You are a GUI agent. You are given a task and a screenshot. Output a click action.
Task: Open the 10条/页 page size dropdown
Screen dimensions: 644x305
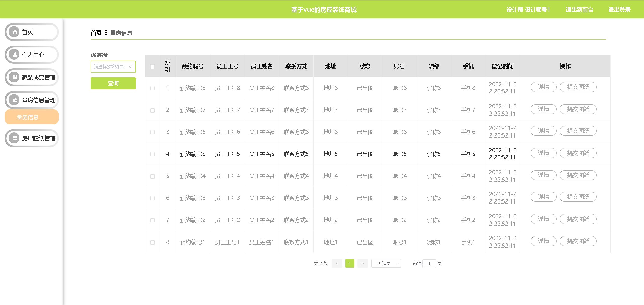click(x=386, y=263)
